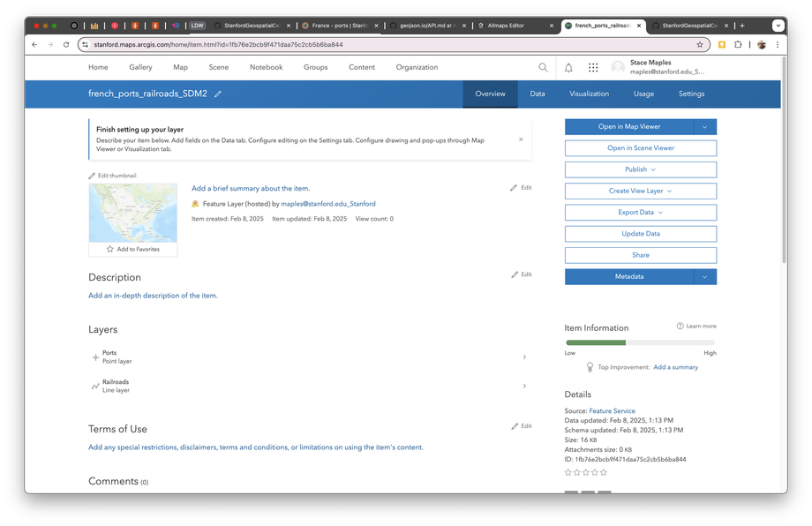Image resolution: width=812 pixels, height=526 pixels.
Task: Click Edit beside the item summary
Action: coord(521,187)
